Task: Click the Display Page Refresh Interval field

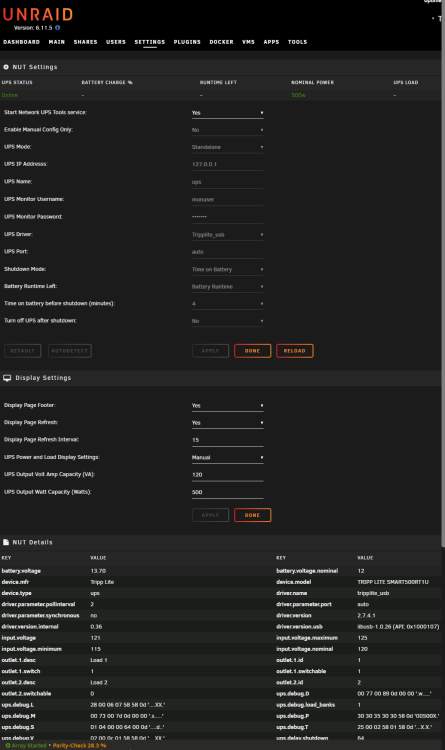Action: pyautogui.click(x=228, y=440)
